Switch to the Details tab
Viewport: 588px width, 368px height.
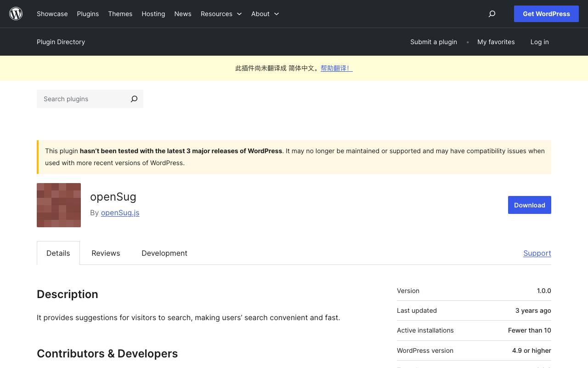point(58,253)
